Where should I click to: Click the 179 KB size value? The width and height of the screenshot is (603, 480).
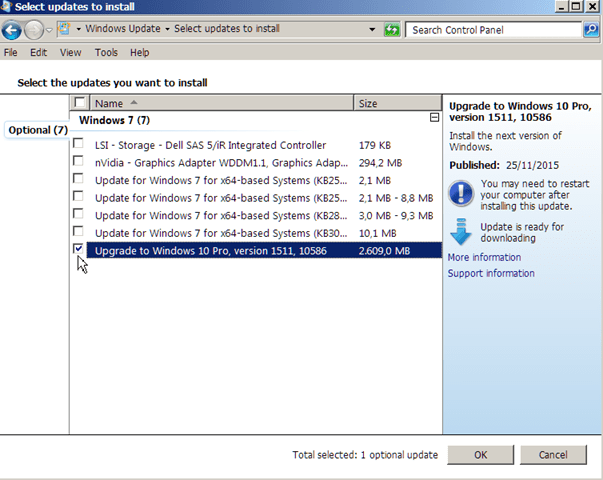click(x=375, y=145)
